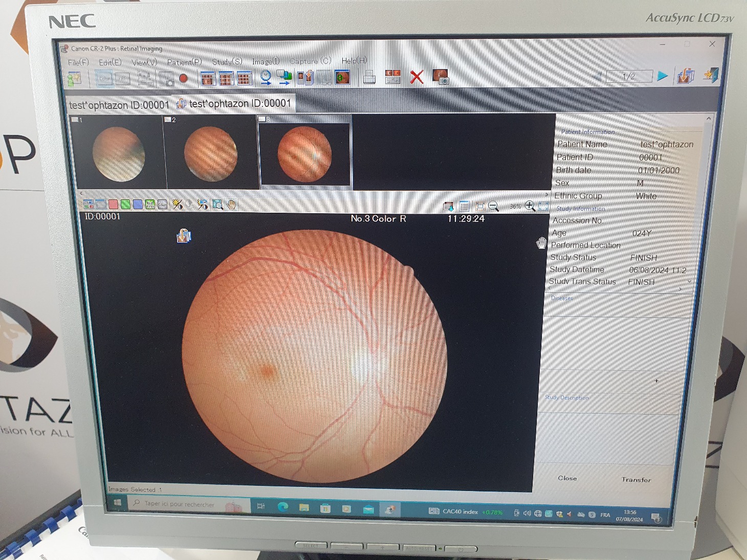The height and width of the screenshot is (560, 747).
Task: Open the Capture(C) menu
Action: tap(311, 61)
